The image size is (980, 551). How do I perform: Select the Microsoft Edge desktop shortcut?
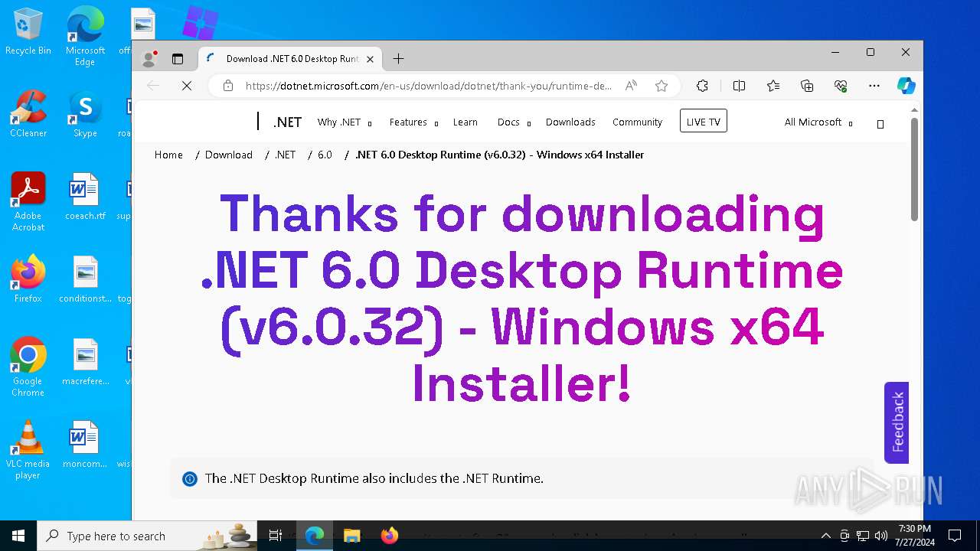85,36
